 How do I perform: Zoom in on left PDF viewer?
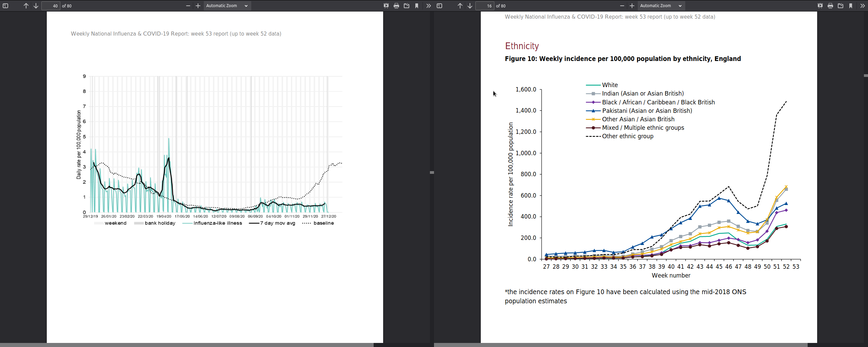click(x=198, y=6)
